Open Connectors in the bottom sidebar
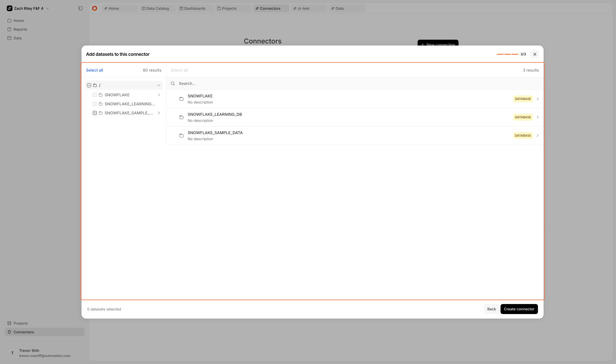Viewport: 616px width, 364px height. point(44,332)
